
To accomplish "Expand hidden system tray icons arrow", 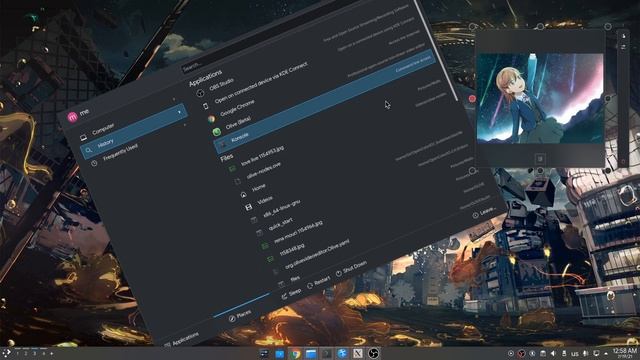I will click(606, 353).
